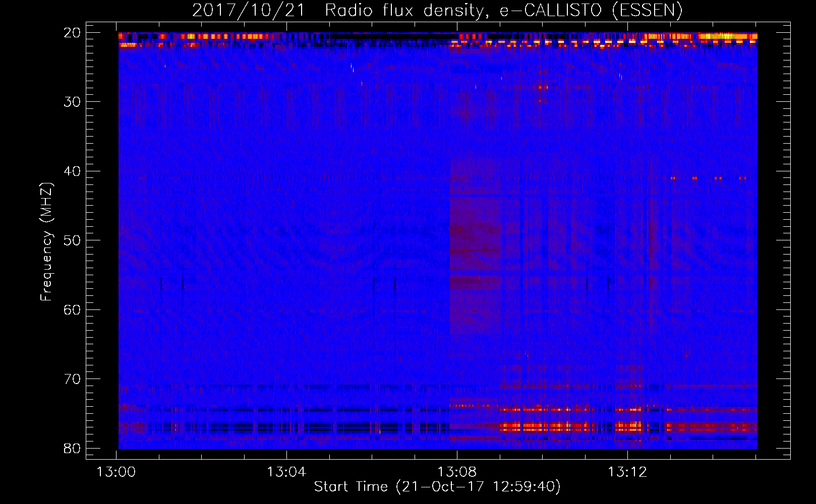Click the 40 frequency tick label

72,171
